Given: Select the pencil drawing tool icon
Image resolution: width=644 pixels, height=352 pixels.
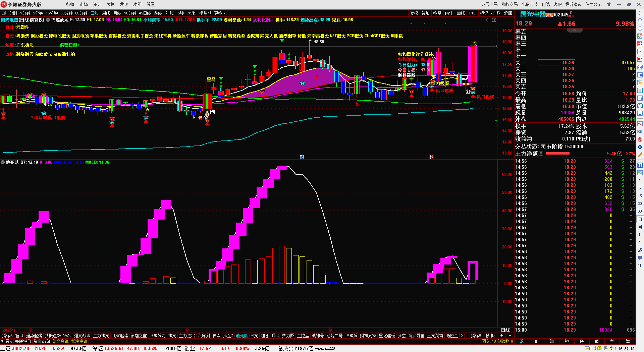Looking at the screenshot, I should click(640, 155).
